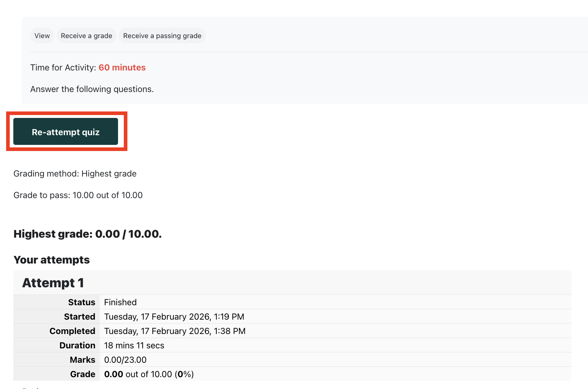Image resolution: width=588 pixels, height=389 pixels.
Task: Click the Status row label
Action: click(x=82, y=302)
